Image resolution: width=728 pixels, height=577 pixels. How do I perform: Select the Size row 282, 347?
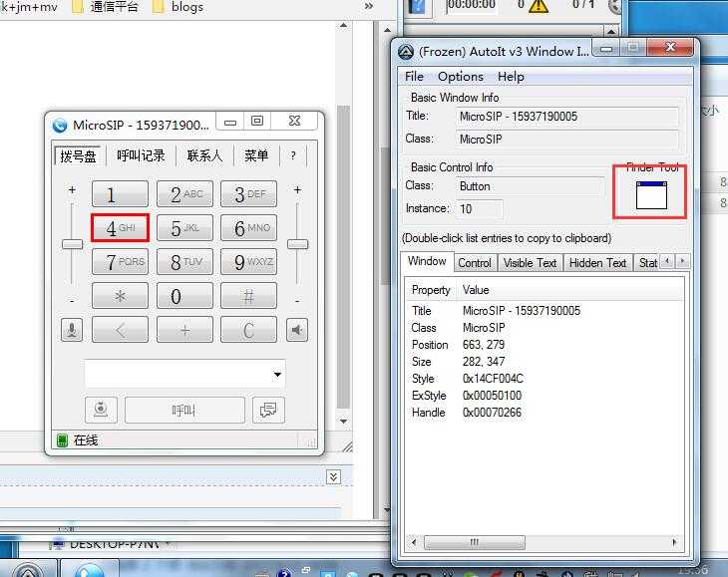click(546, 362)
